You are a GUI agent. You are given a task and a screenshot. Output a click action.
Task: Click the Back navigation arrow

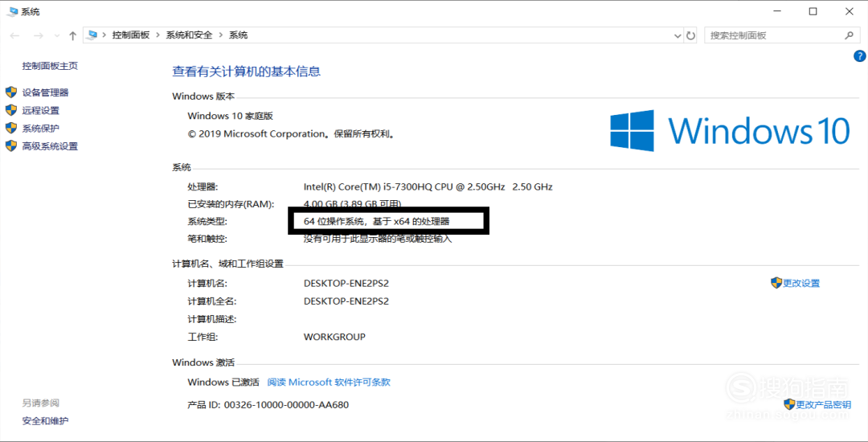click(14, 35)
